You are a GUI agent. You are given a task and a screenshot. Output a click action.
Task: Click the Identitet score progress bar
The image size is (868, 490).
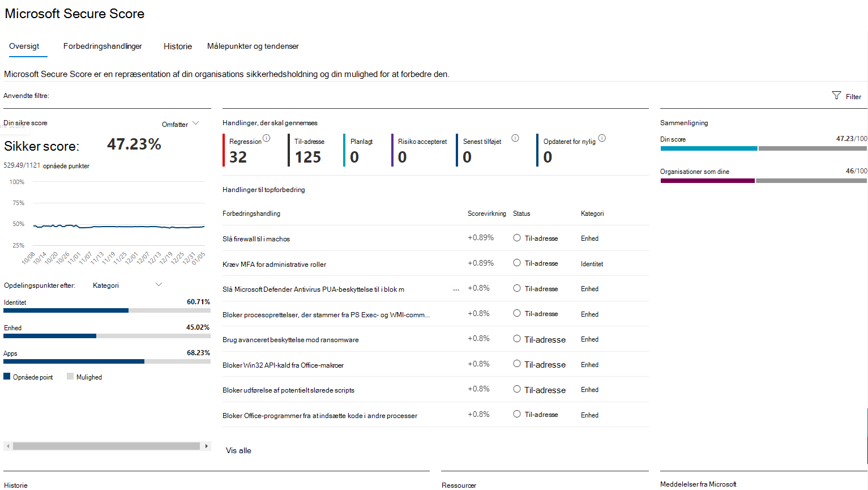[107, 310]
